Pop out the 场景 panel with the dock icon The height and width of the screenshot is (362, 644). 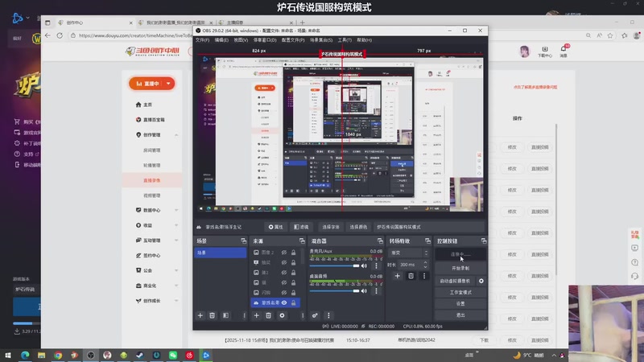(244, 241)
